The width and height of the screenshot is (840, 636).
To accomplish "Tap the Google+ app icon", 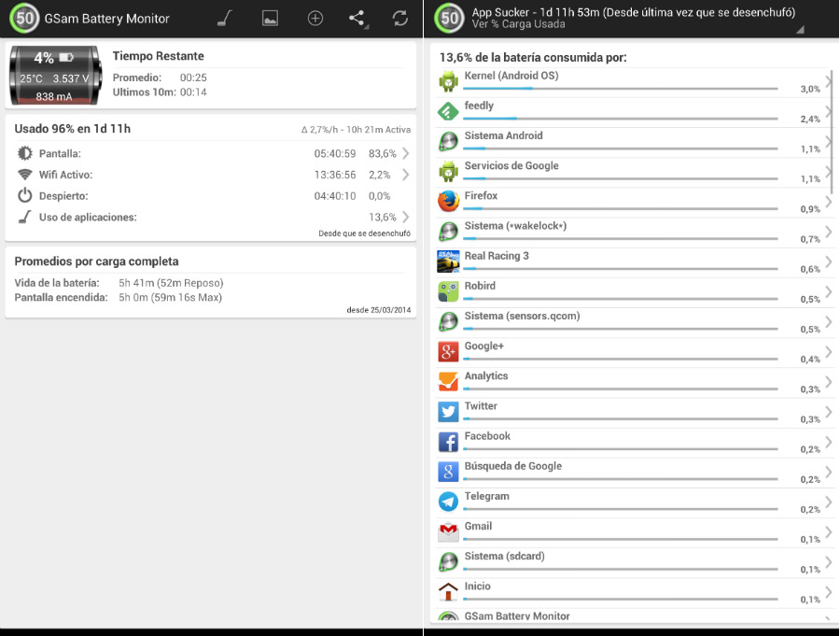I will [448, 352].
